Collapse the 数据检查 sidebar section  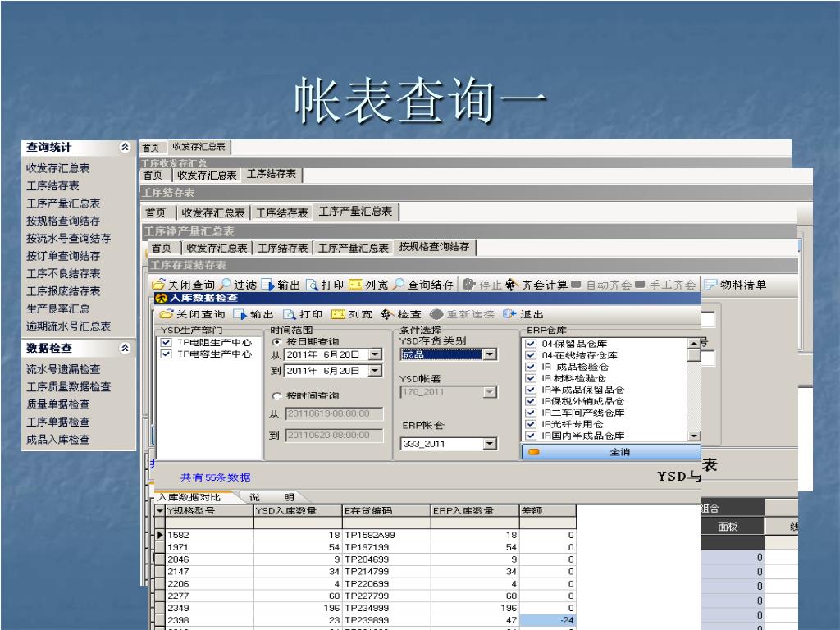125,348
